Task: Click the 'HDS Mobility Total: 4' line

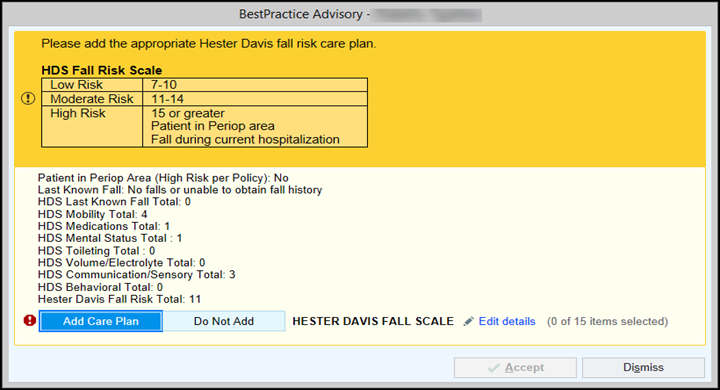Action: pyautogui.click(x=92, y=214)
